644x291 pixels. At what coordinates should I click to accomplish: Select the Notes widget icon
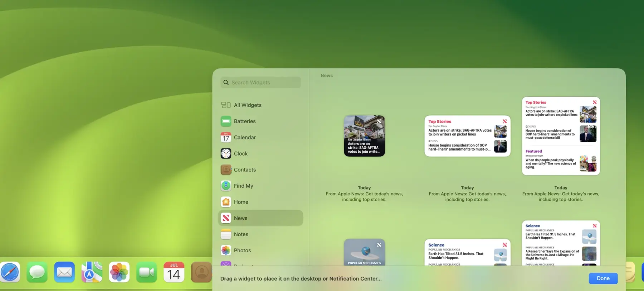pos(226,234)
